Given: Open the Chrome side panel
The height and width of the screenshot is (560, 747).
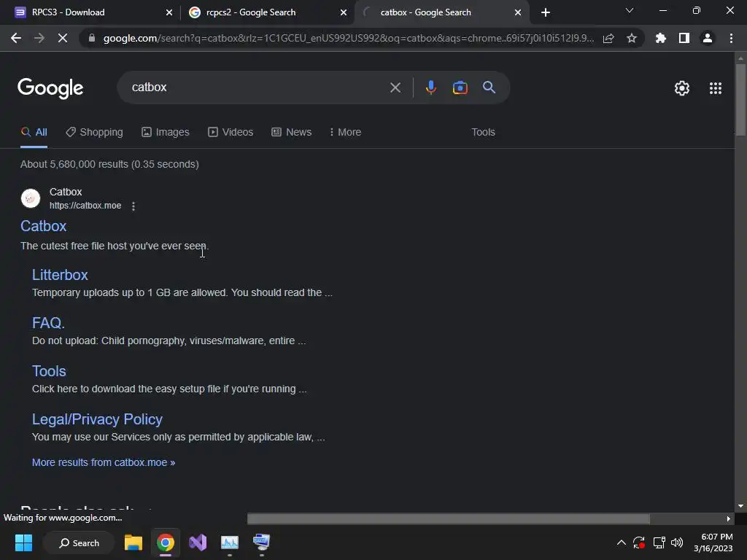Looking at the screenshot, I should 684,38.
